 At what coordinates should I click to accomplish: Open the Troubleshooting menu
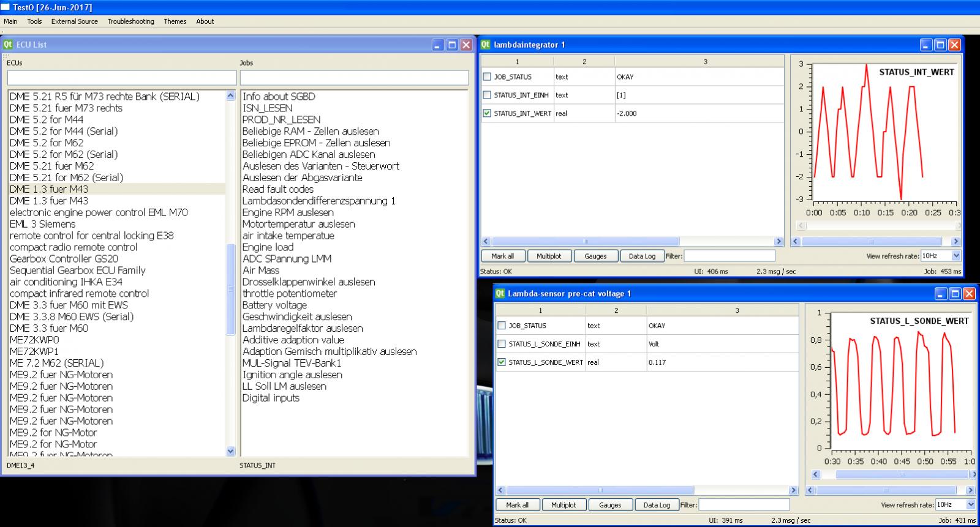click(130, 21)
